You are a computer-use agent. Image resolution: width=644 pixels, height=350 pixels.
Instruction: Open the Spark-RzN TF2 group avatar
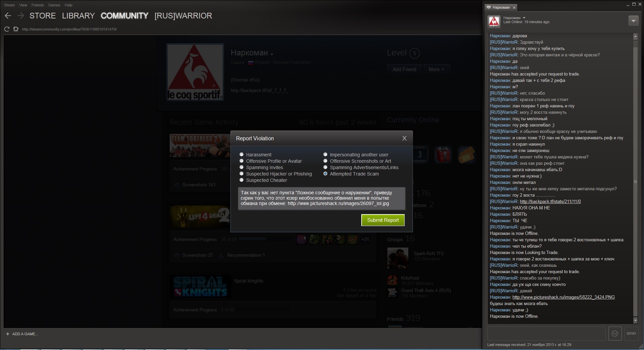click(x=398, y=258)
